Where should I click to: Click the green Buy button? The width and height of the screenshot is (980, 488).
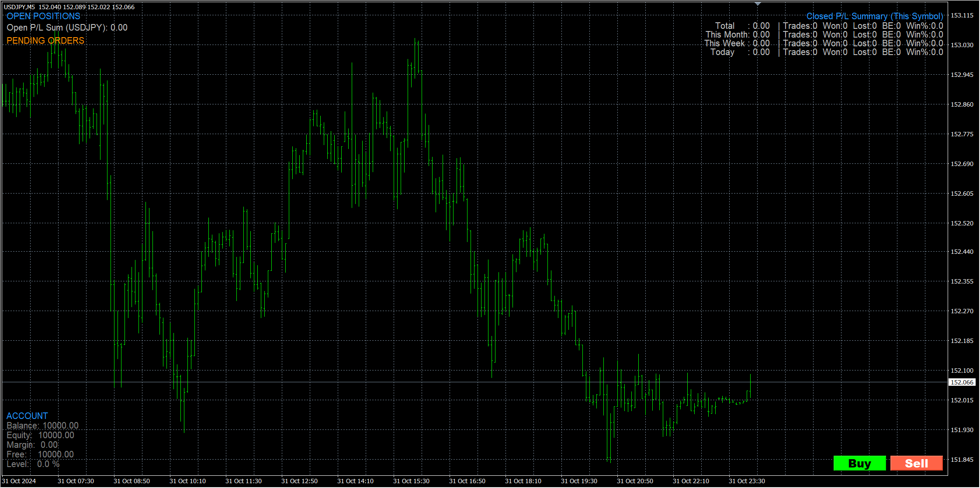click(x=859, y=463)
